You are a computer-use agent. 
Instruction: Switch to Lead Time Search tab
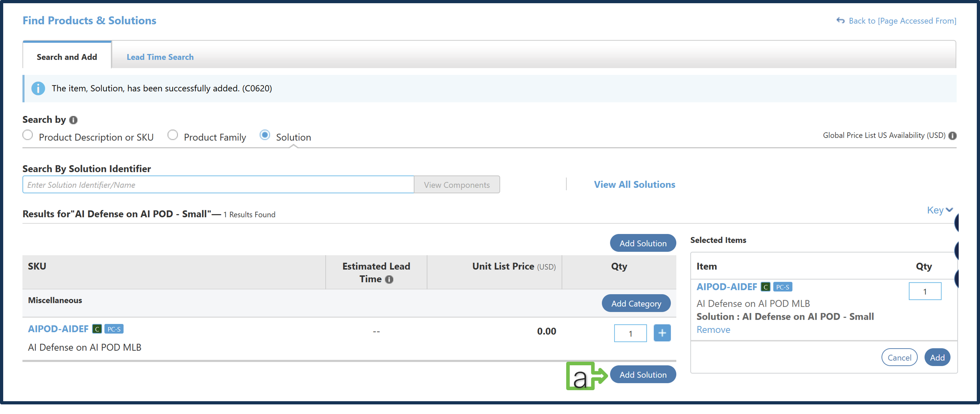point(160,57)
